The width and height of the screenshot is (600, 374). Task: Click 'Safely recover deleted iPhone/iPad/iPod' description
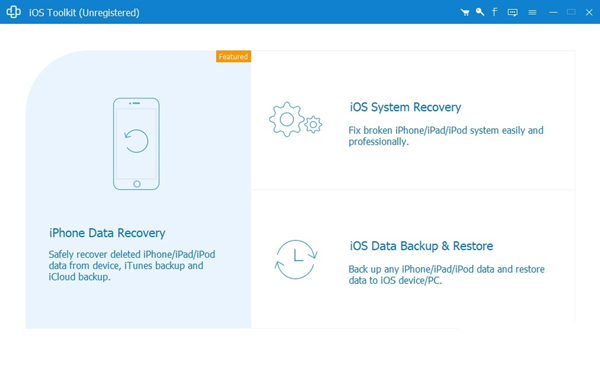[132, 265]
